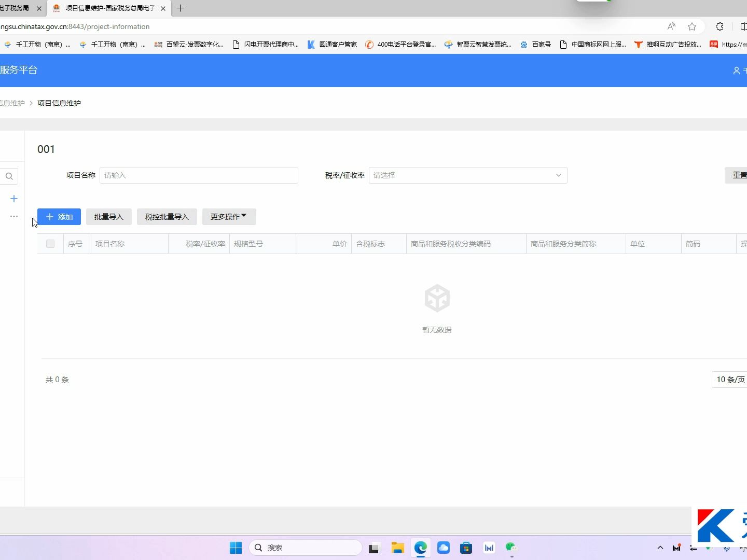Click the sidebar search magnifier icon
Screen dimensions: 747x560
click(x=9, y=176)
